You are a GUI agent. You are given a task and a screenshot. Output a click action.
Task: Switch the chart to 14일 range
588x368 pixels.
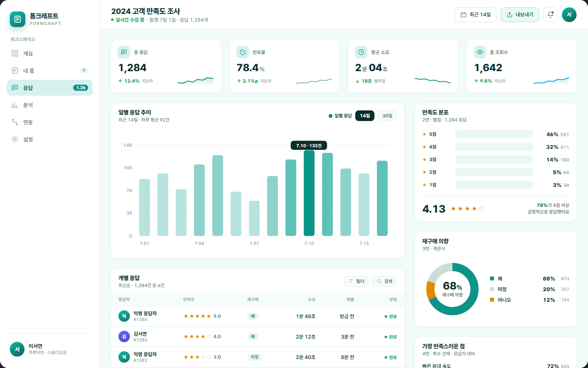click(365, 116)
